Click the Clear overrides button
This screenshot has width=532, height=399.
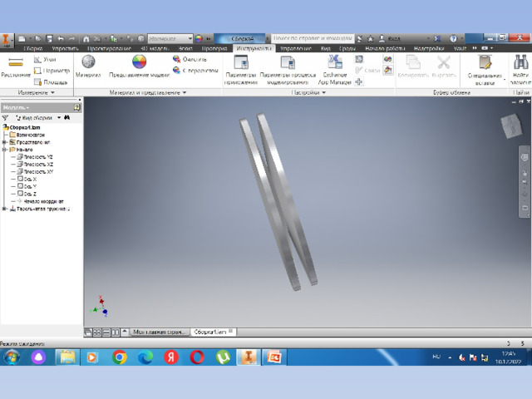tap(189, 59)
